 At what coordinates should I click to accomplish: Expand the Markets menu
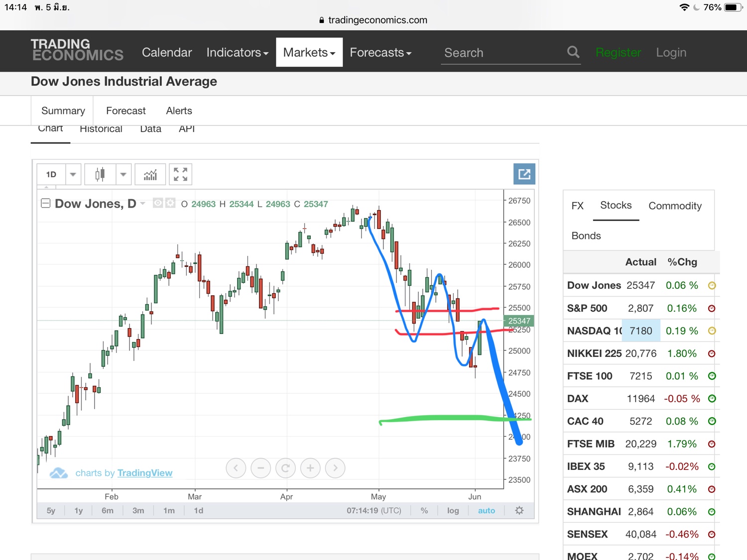pos(309,52)
